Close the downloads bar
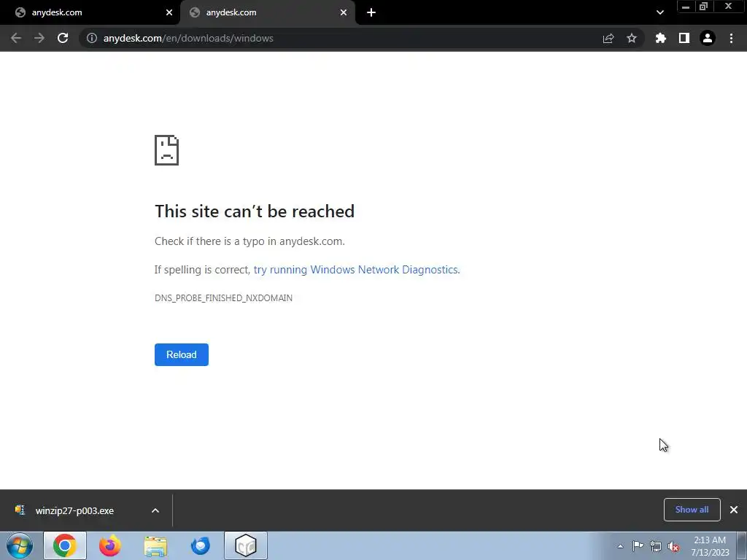The width and height of the screenshot is (747, 560). pos(734,510)
